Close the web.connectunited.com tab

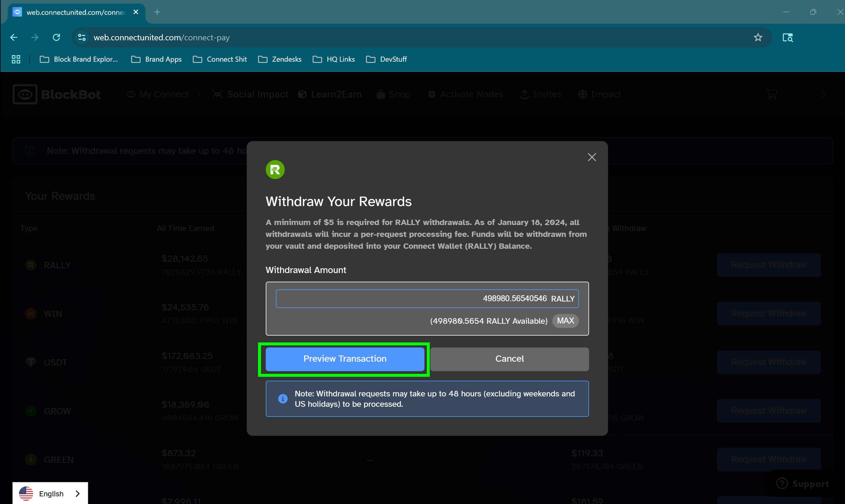136,12
